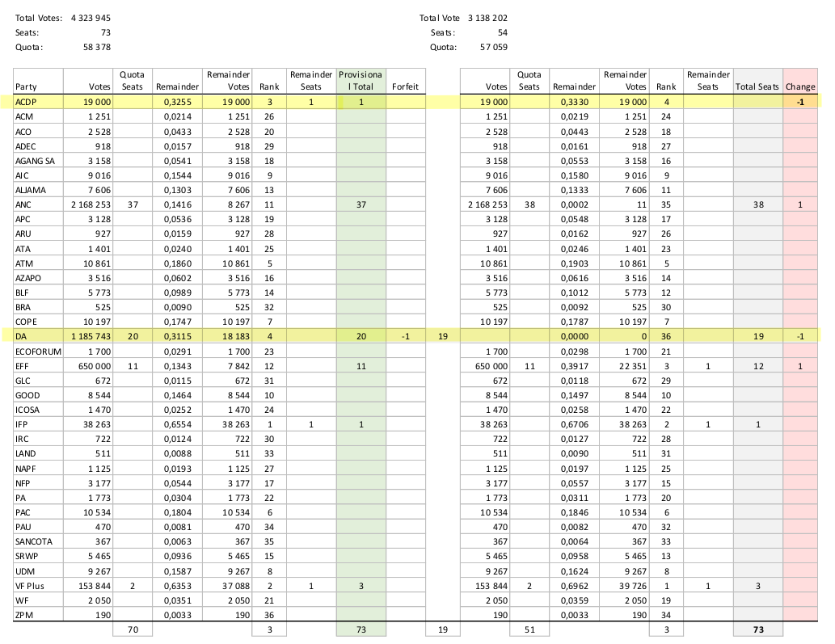Viewport: 835px width, 644px height.
Task: Click the APC party name
Action: pyautogui.click(x=23, y=219)
